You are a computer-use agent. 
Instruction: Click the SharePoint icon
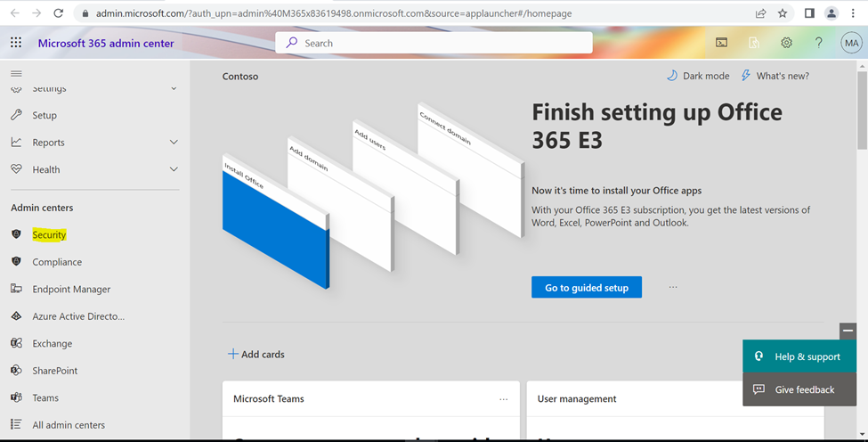(17, 370)
